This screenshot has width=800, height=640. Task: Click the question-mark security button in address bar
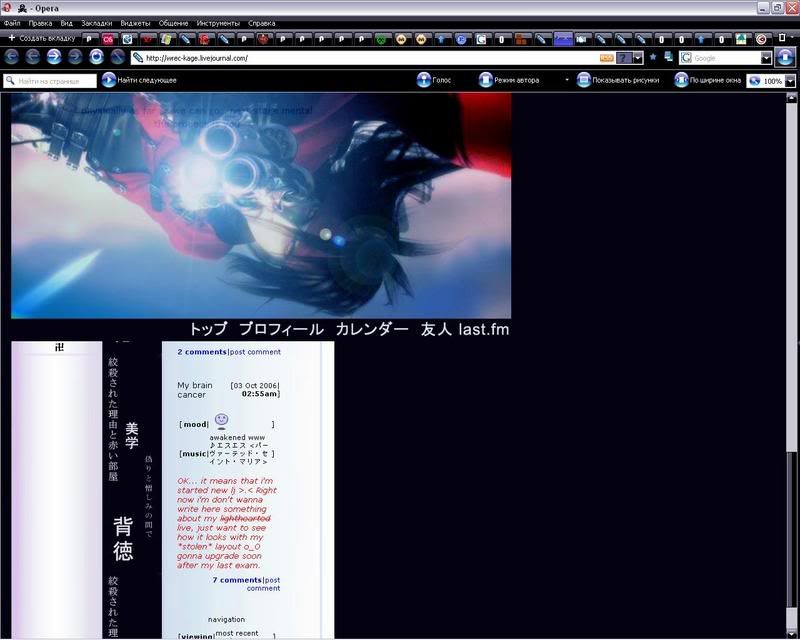pos(624,58)
